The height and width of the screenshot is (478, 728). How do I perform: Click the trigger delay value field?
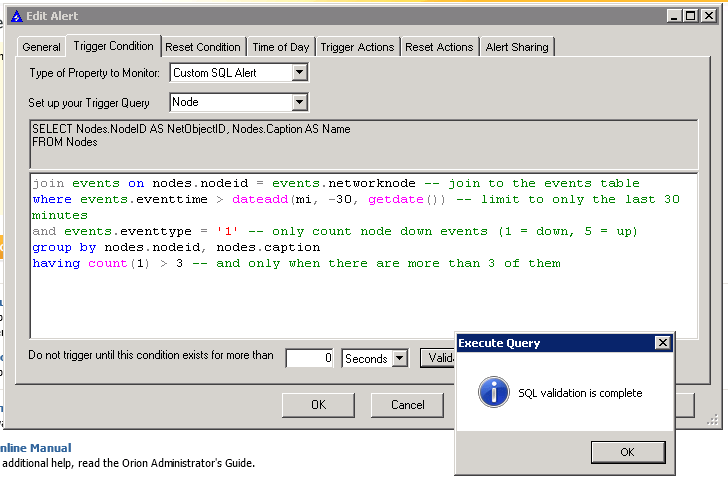click(x=310, y=358)
